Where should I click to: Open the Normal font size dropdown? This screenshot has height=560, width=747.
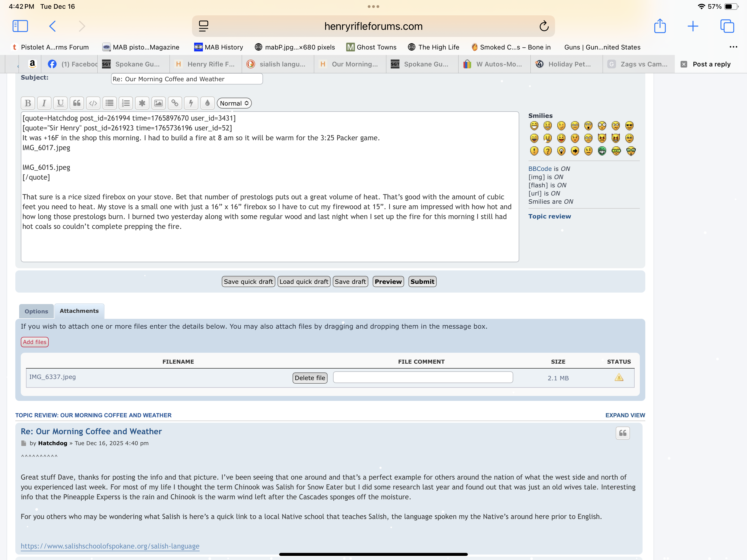coord(234,103)
